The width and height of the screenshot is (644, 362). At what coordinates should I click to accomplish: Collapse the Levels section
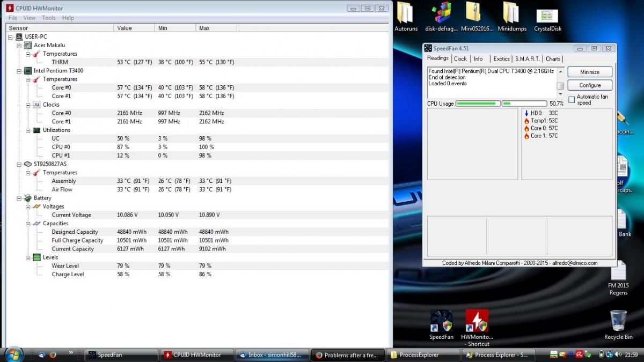point(28,257)
